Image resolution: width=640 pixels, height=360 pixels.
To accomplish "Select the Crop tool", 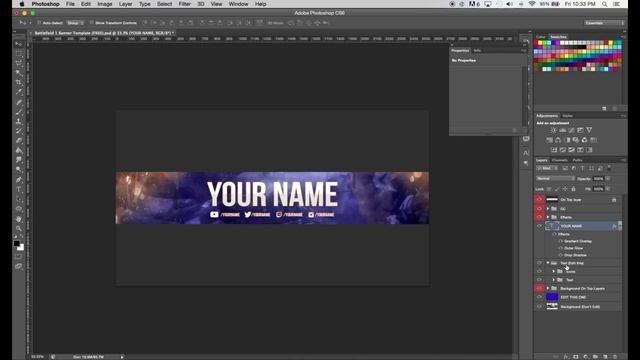I will click(x=19, y=82).
